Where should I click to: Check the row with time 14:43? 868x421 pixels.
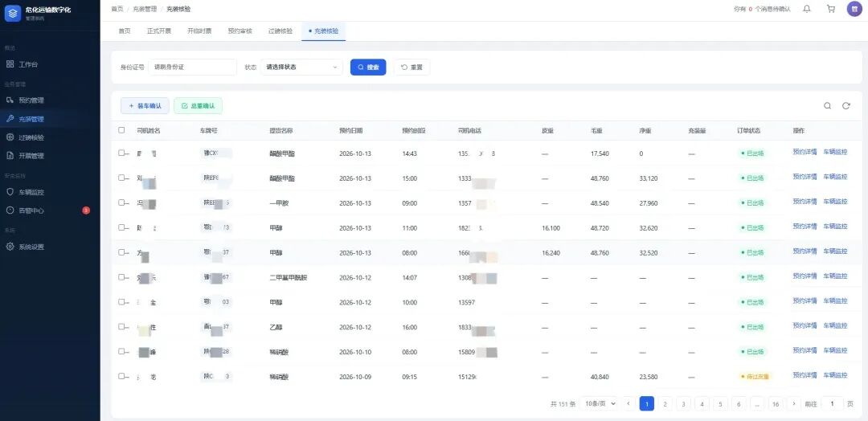click(x=121, y=153)
